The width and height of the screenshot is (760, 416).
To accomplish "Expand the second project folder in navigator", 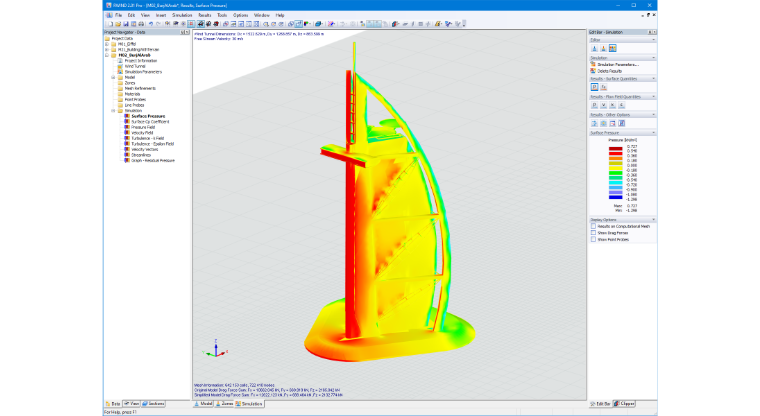I will click(107, 49).
